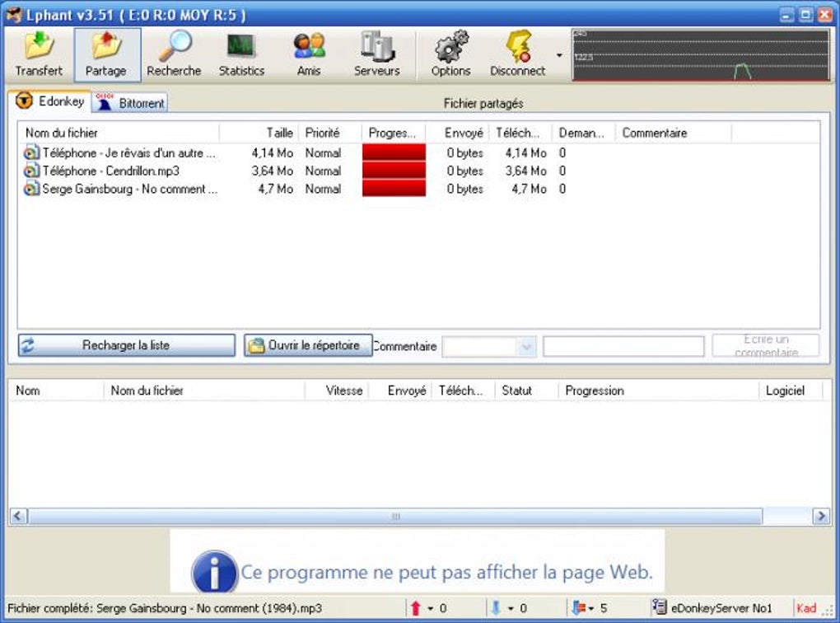Show the Statistics view

tap(241, 54)
